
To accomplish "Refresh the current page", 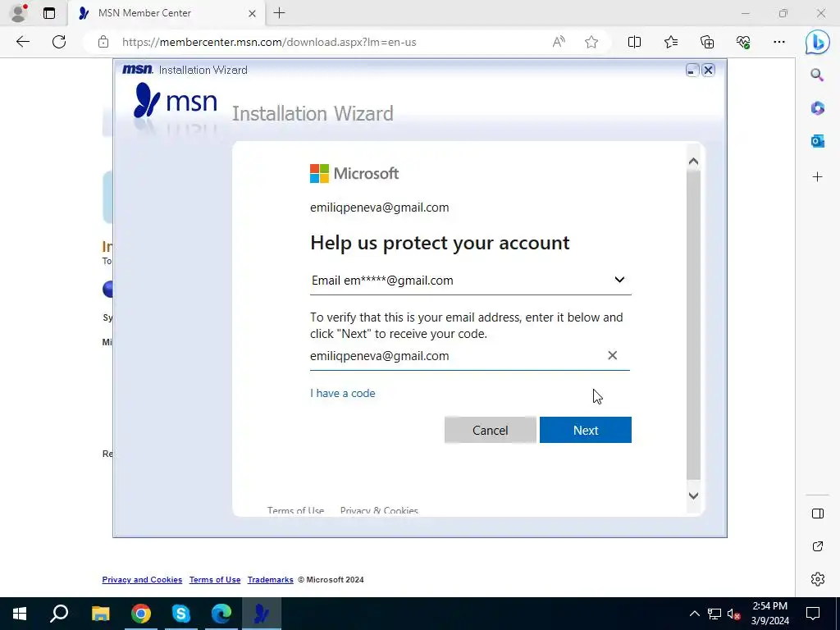I will tap(59, 42).
